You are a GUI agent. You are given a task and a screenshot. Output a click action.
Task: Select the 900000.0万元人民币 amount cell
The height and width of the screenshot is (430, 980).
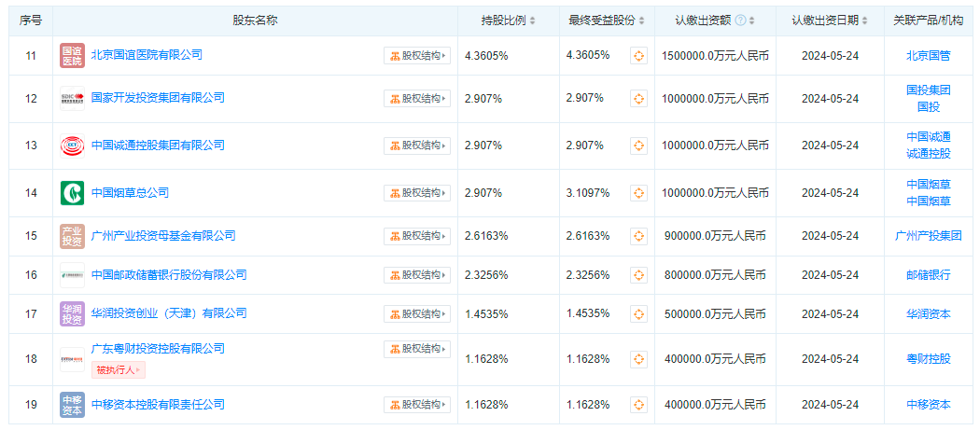point(715,236)
